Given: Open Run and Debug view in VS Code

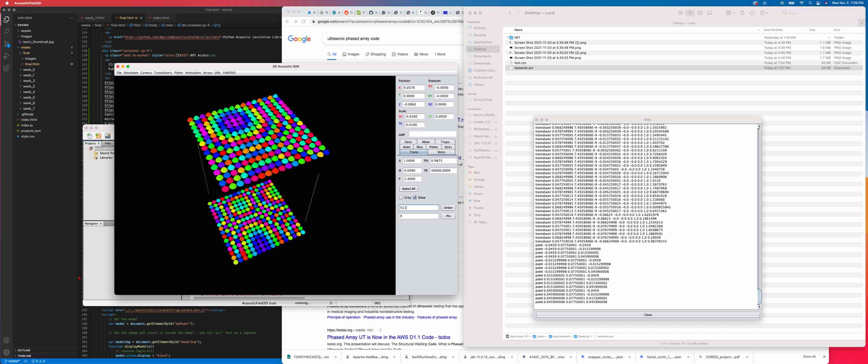Looking at the screenshot, I should pos(6,56).
